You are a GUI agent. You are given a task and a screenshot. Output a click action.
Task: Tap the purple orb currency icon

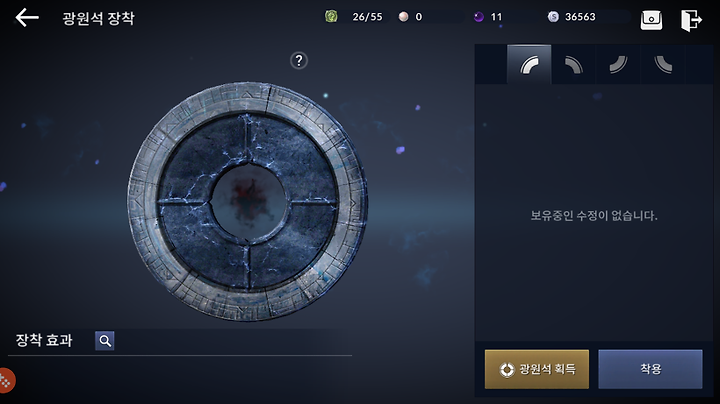[x=479, y=17]
